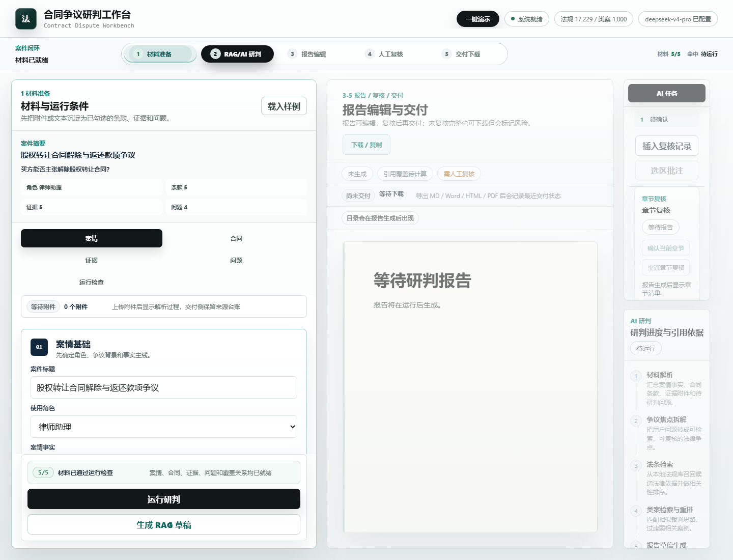Click the 系统就绪 status pill
Image resolution: width=733 pixels, height=560 pixels.
tap(527, 19)
